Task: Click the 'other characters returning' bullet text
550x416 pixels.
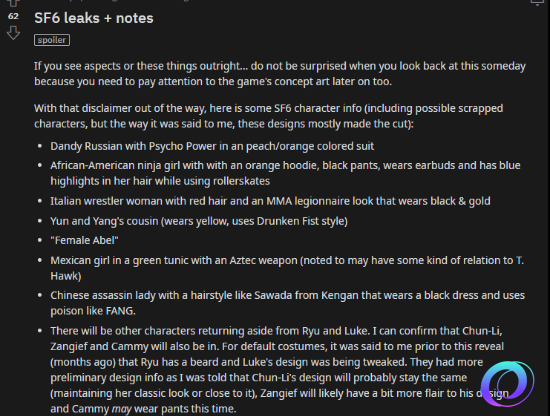Action: click(x=279, y=370)
